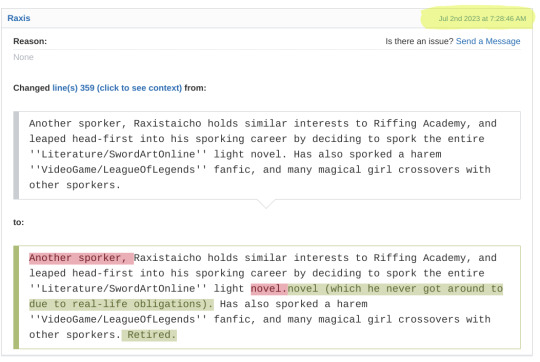540x362 pixels.
Task: Open the Raxis user profile link
Action: pos(19,18)
